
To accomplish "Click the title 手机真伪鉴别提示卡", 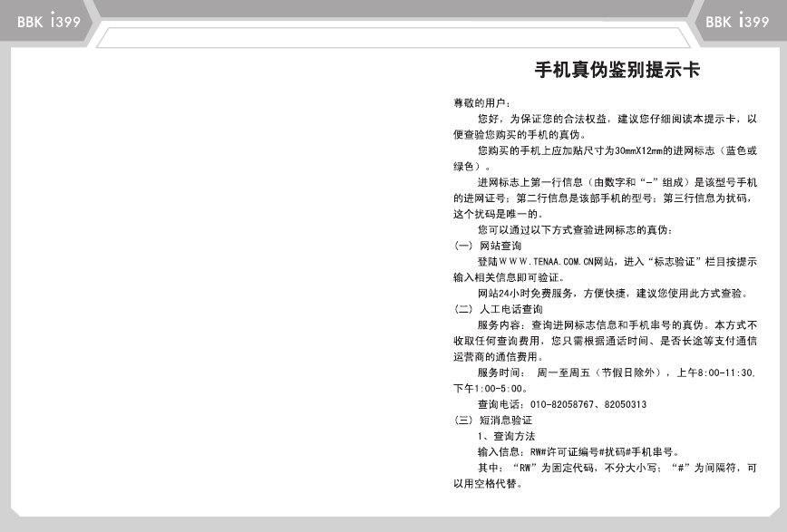I will [617, 70].
